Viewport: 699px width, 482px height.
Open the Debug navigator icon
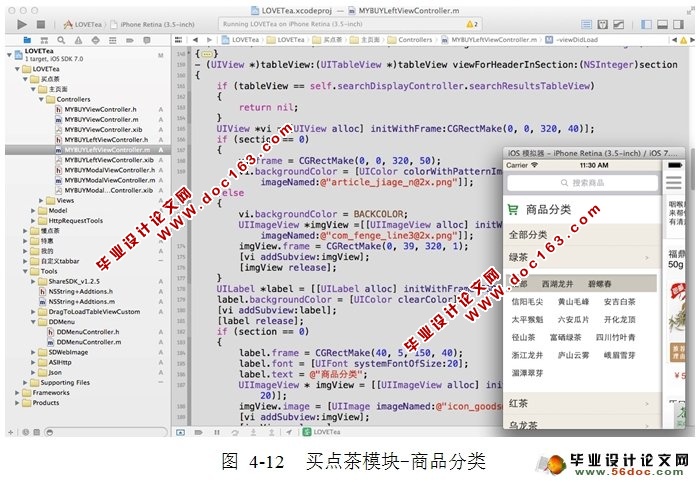pos(112,40)
